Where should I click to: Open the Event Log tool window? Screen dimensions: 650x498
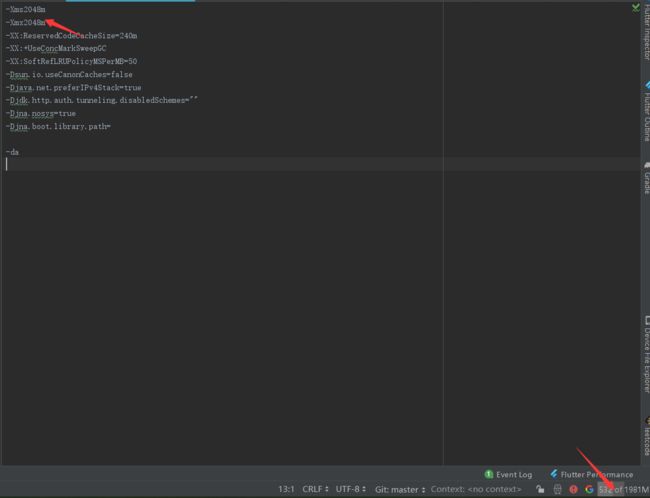[508, 474]
